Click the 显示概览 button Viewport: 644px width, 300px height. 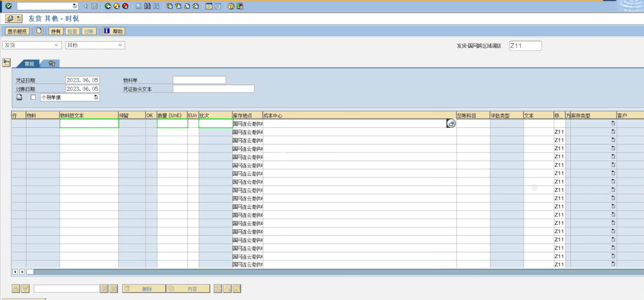(x=17, y=31)
